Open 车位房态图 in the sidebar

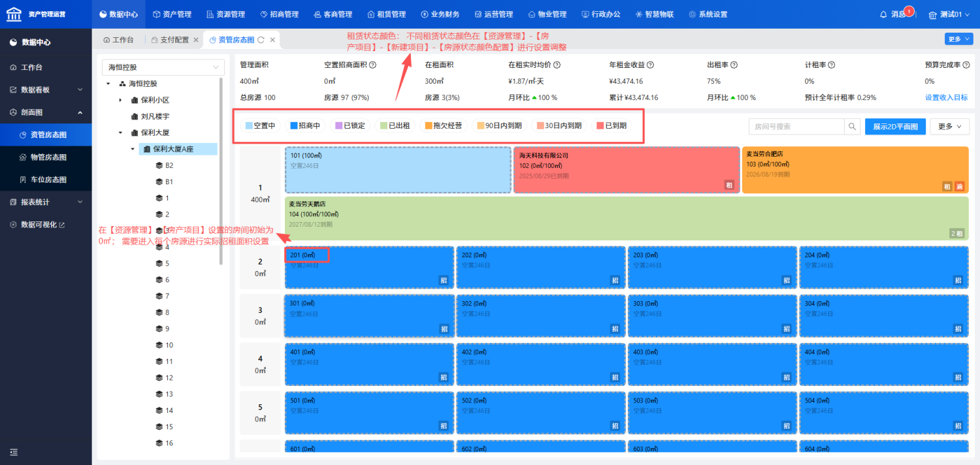coord(46,180)
